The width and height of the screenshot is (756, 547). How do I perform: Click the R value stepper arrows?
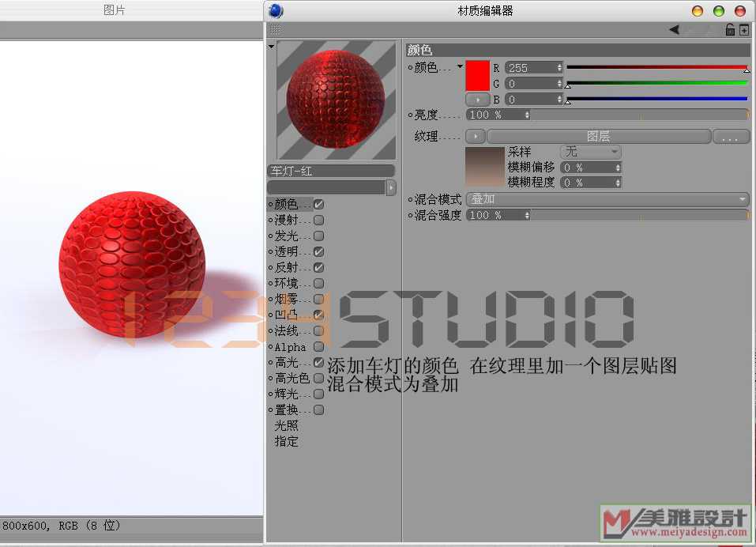pos(559,68)
